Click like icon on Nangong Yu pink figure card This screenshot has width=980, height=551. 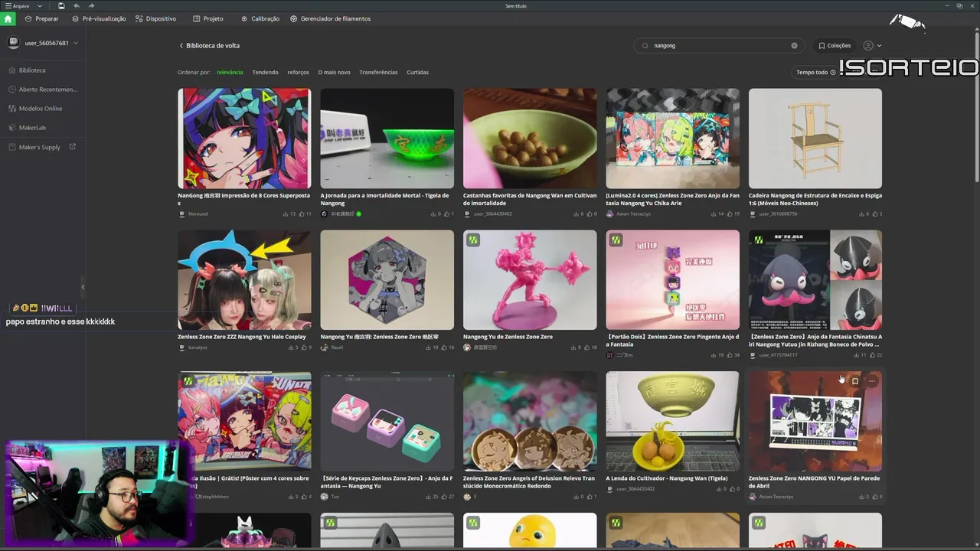coord(586,347)
